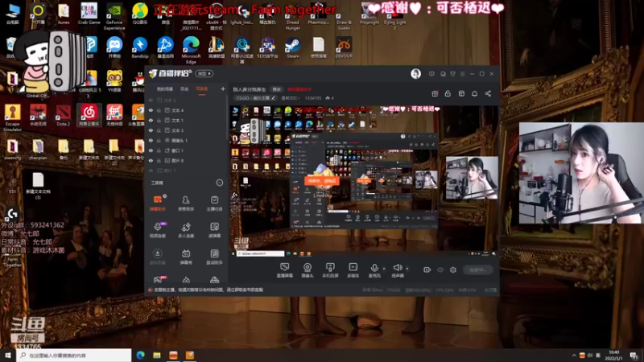Open the 房管助手 tool
This screenshot has width=644, height=362.
[186, 203]
